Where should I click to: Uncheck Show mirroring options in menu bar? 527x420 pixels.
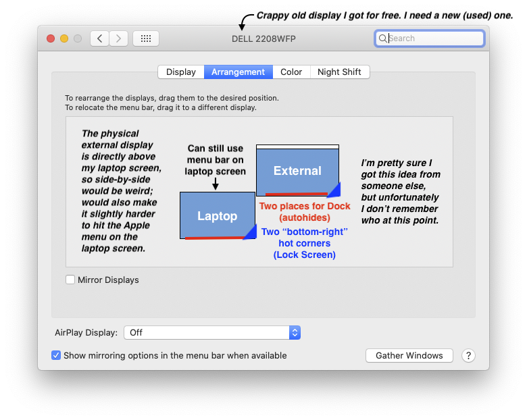pos(56,355)
